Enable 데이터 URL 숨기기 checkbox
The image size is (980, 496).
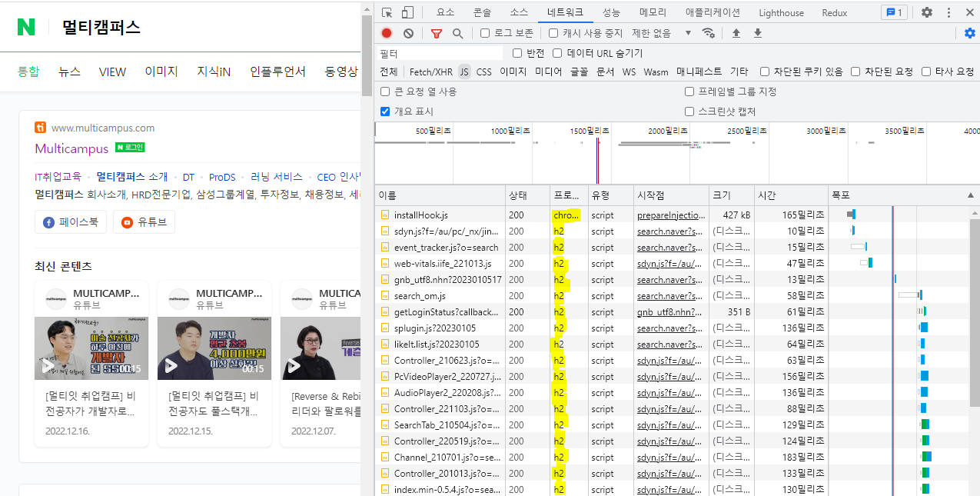[557, 53]
